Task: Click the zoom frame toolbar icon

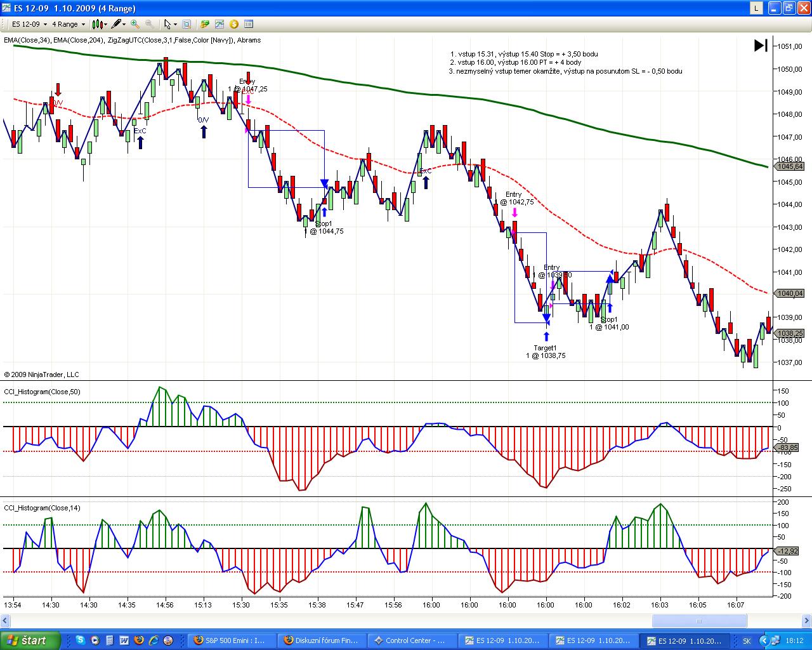Action: [187, 24]
